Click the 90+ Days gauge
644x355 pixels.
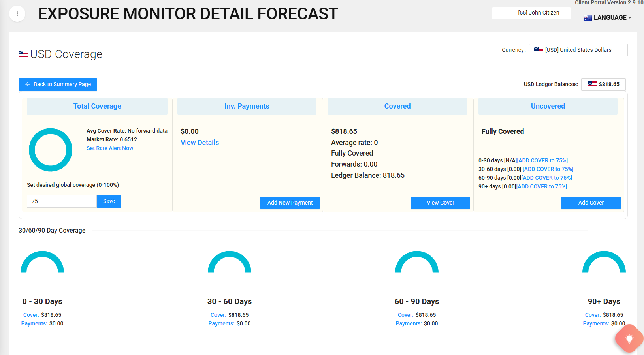(604, 262)
